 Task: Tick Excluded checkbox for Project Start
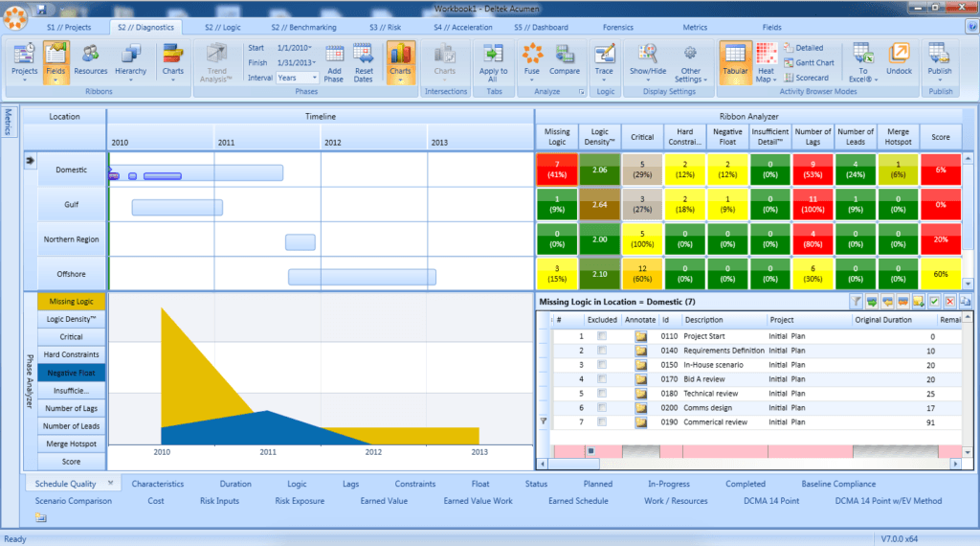coord(602,336)
